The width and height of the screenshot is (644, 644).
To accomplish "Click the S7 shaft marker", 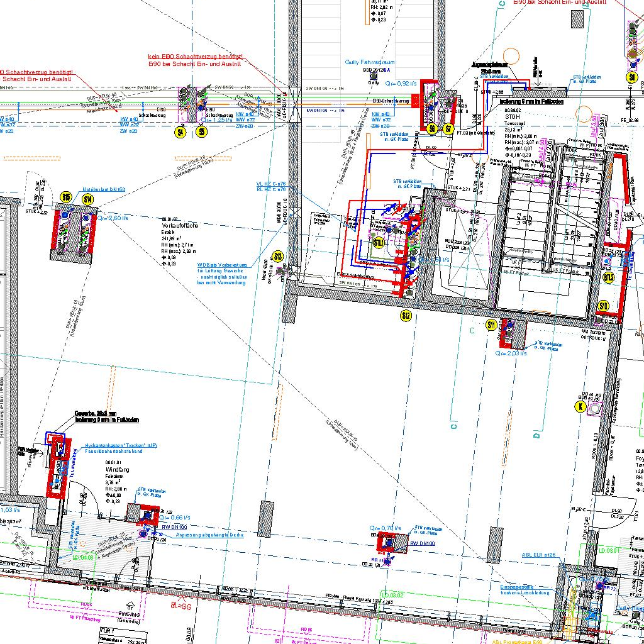I will point(448,129).
